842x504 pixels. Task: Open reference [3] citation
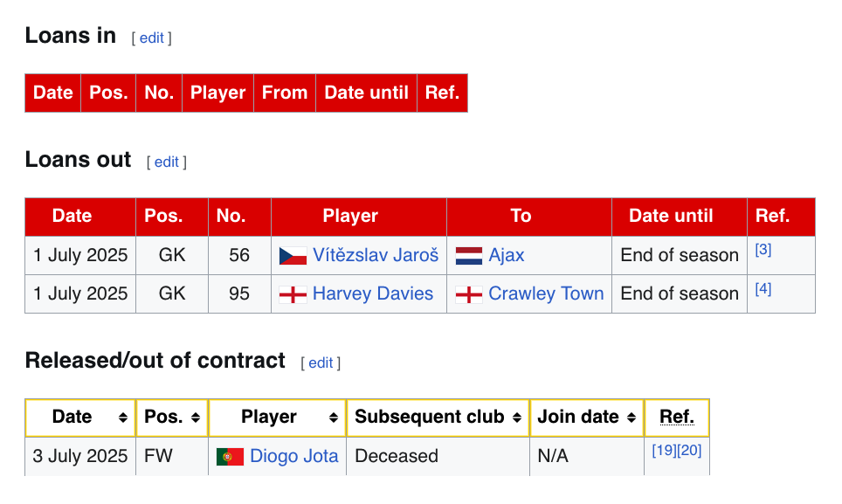[x=763, y=250]
